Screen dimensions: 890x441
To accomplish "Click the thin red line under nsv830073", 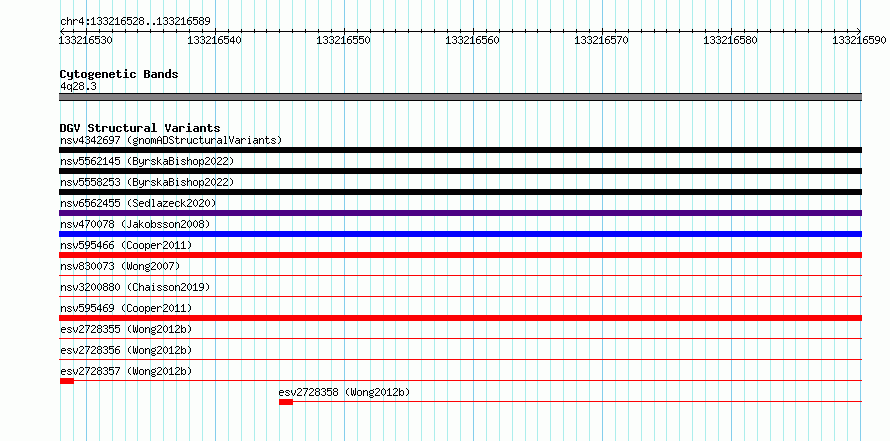I will (460, 276).
